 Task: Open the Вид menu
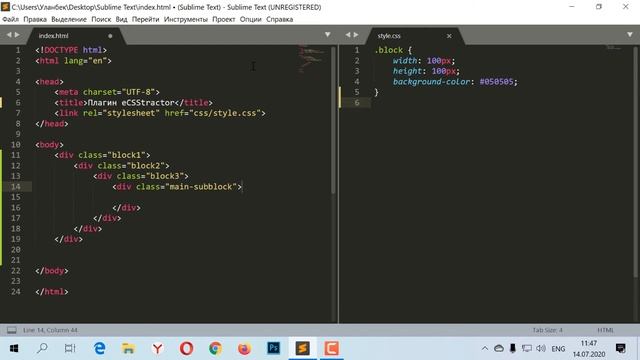click(121, 19)
